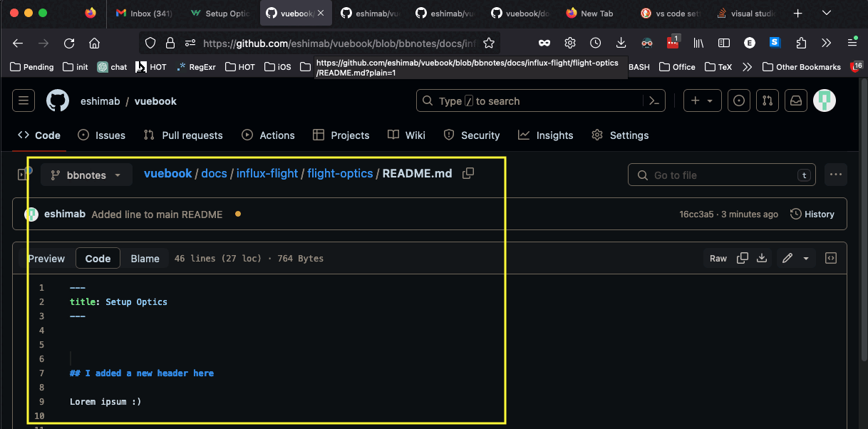Viewport: 868px width, 429px height.
Task: Open the Security repository tab
Action: click(x=472, y=135)
